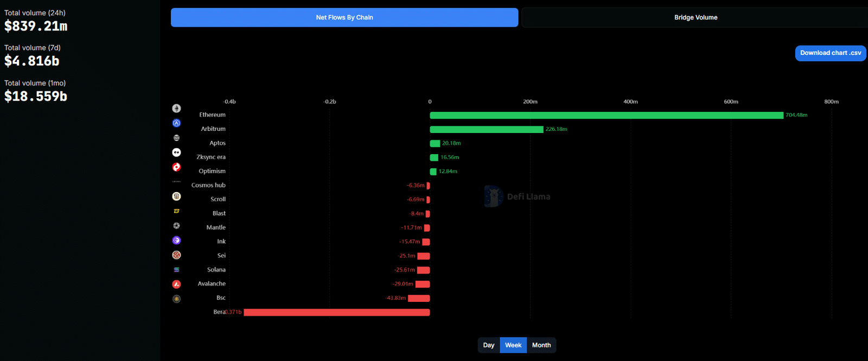Click the green Ethereum 704.48m bar
Screen dimensions: 868x361
point(607,115)
